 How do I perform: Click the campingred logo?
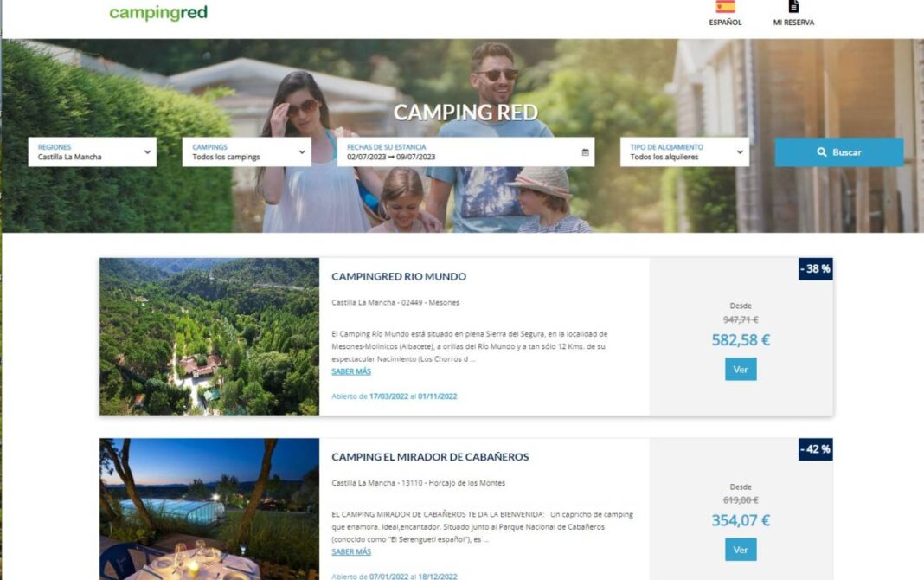click(x=158, y=12)
